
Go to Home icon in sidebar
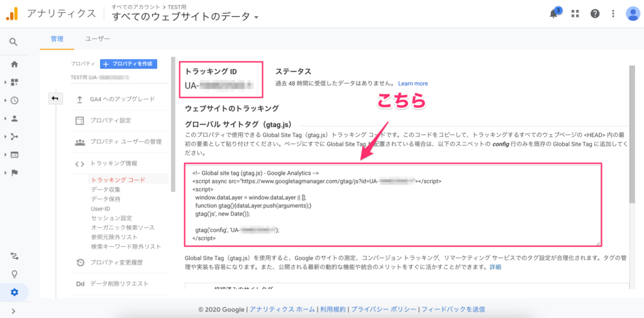[14, 64]
